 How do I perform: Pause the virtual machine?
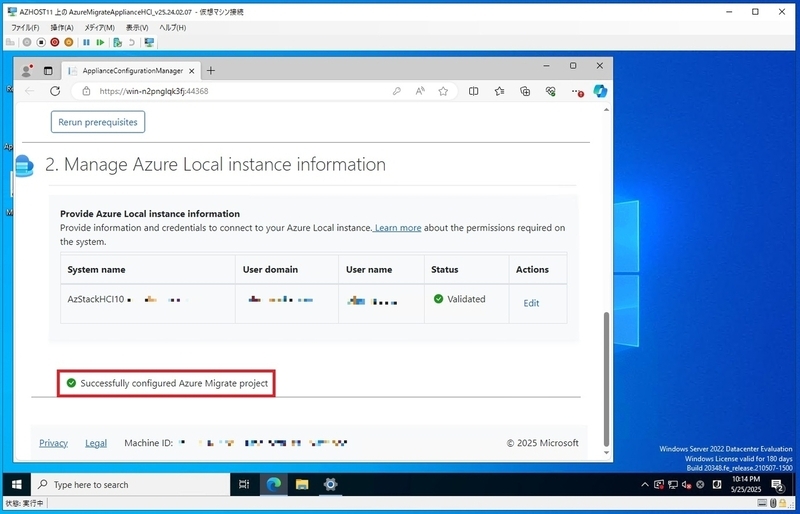(x=86, y=42)
